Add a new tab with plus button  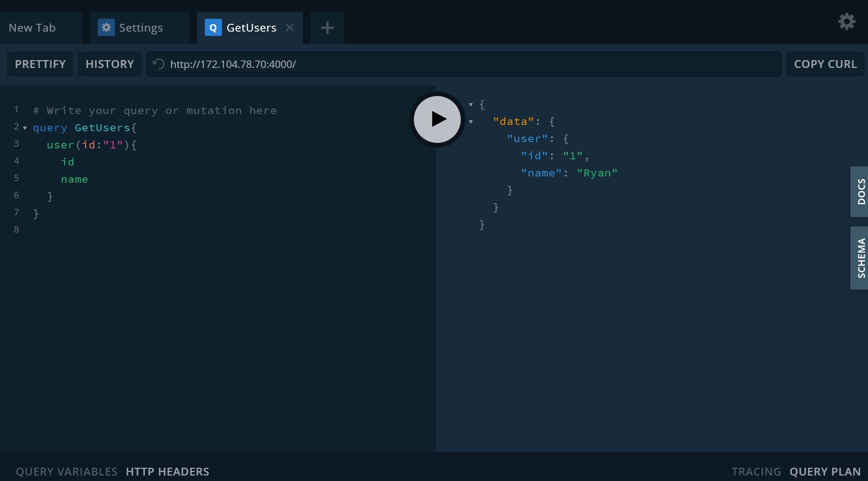[x=327, y=28]
